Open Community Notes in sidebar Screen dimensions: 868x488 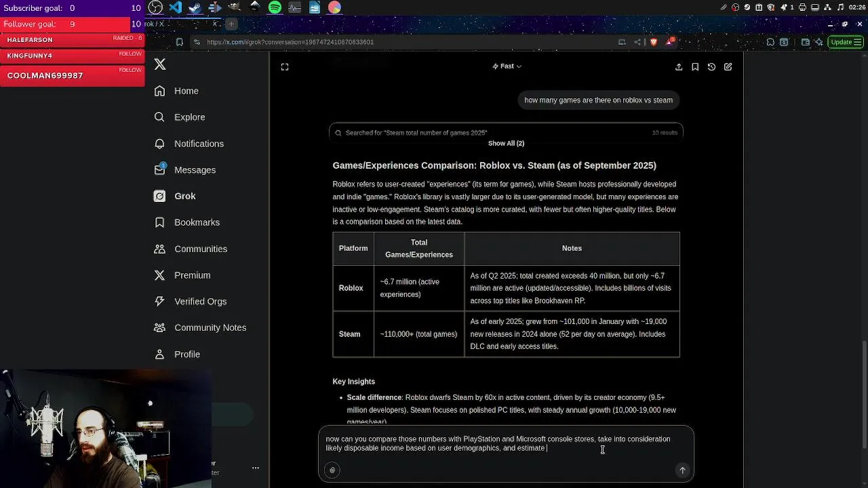[x=200, y=327]
